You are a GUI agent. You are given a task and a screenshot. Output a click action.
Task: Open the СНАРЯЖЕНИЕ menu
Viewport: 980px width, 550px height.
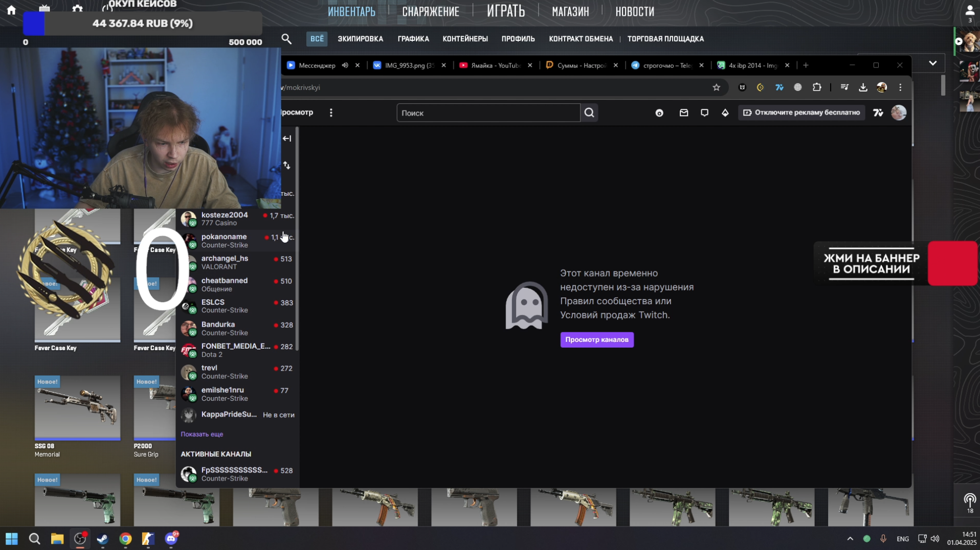coord(431,11)
